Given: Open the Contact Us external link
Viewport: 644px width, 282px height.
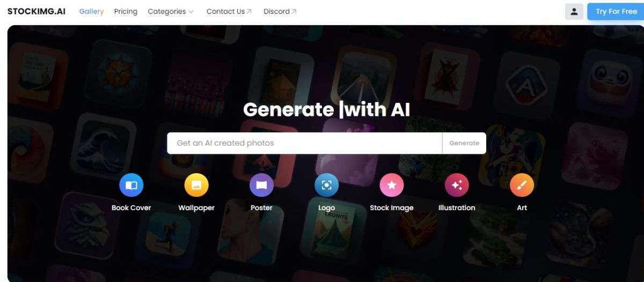Looking at the screenshot, I should [229, 11].
